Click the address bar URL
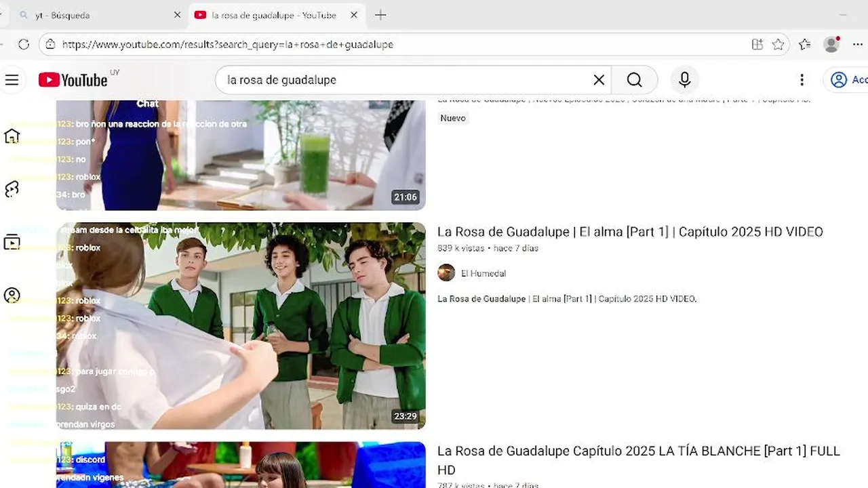Viewport: 868px width, 488px height. click(228, 44)
